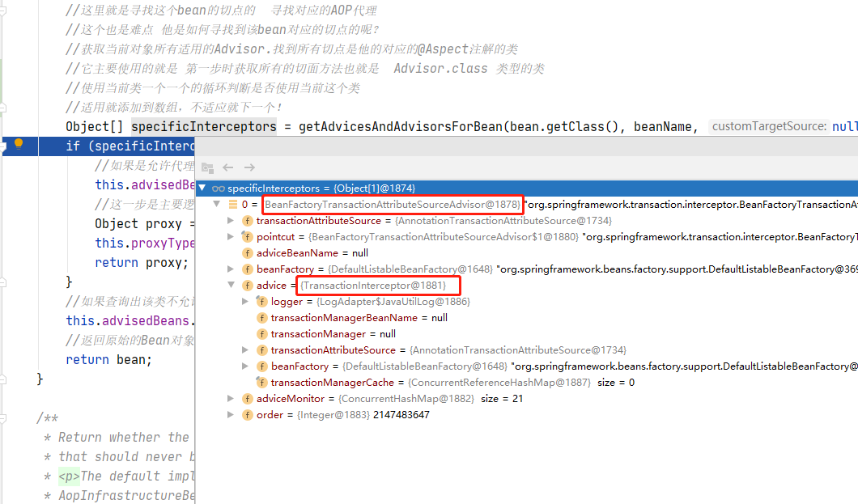Click the 'return bean;' code line
Image resolution: width=858 pixels, height=504 pixels.
108,359
